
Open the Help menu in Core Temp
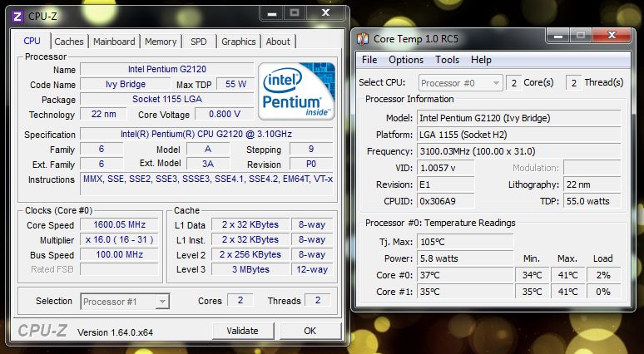pyautogui.click(x=481, y=60)
